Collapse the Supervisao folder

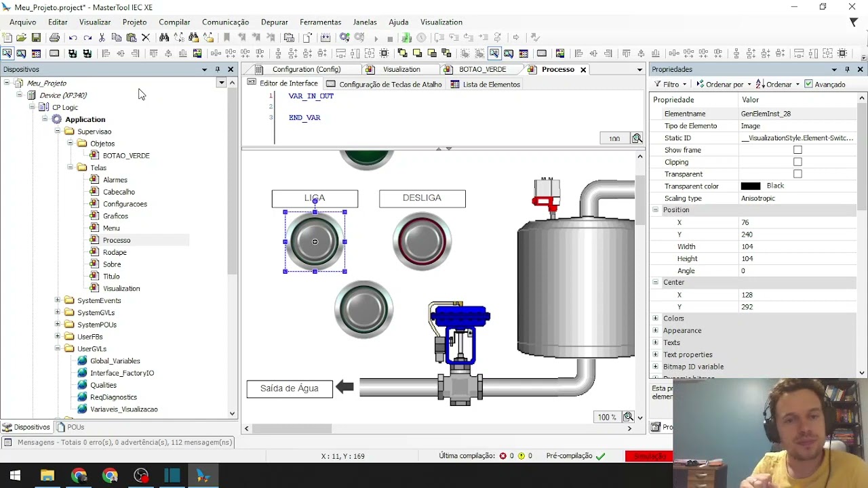pyautogui.click(x=58, y=131)
